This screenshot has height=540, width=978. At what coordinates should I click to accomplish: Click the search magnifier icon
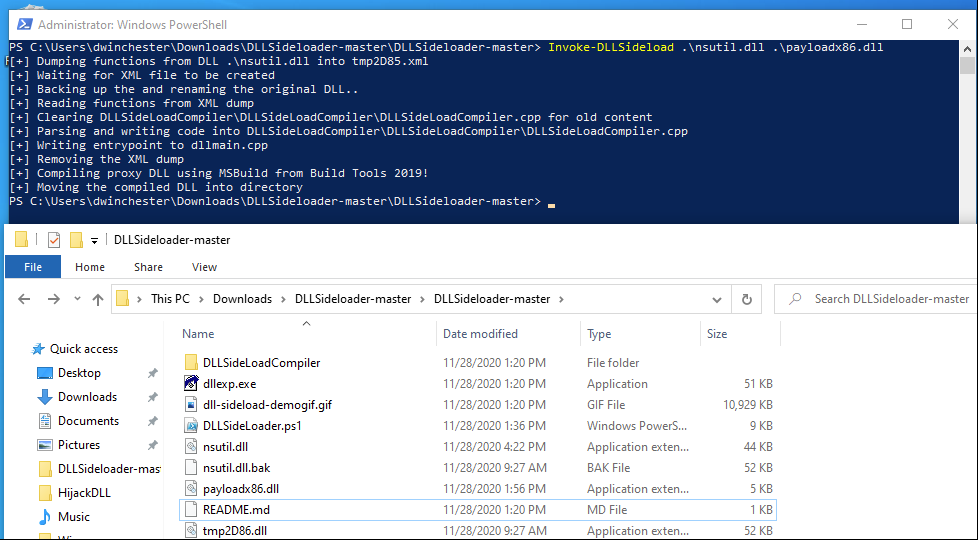tap(795, 299)
